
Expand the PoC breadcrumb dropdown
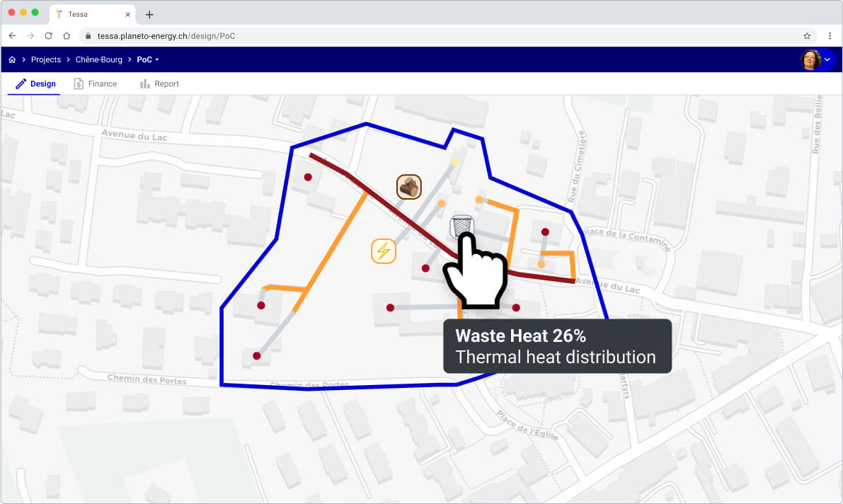(x=157, y=59)
